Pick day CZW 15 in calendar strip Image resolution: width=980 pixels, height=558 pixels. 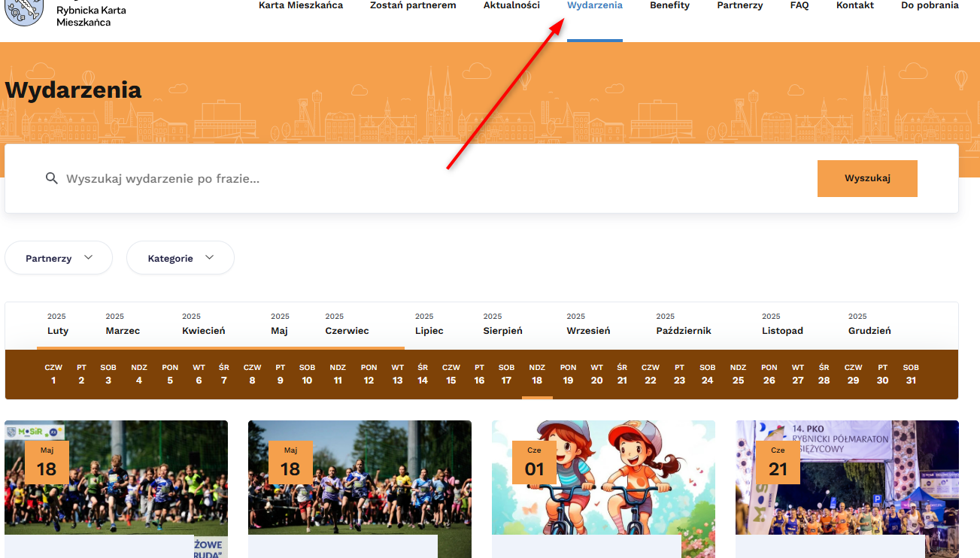click(451, 374)
